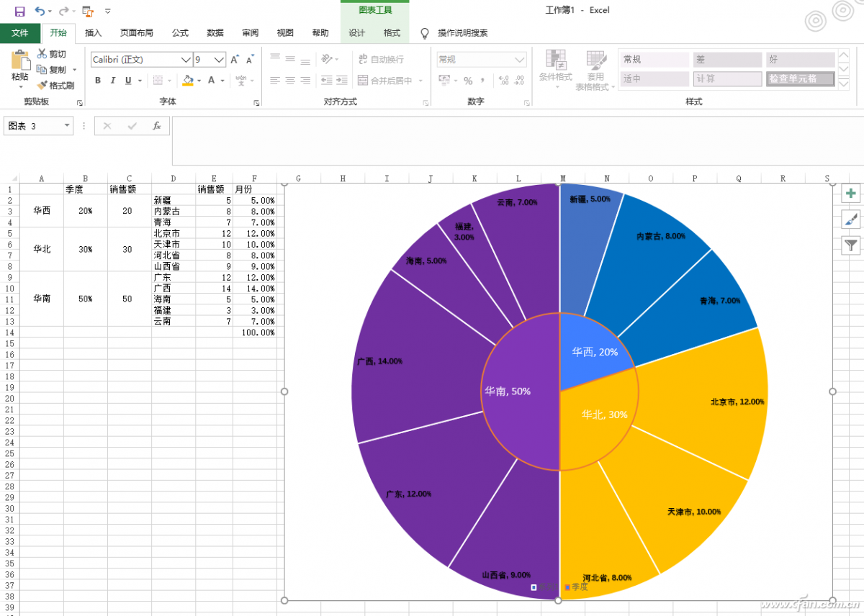Switch to the 插入 (Insert) tab

point(94,33)
